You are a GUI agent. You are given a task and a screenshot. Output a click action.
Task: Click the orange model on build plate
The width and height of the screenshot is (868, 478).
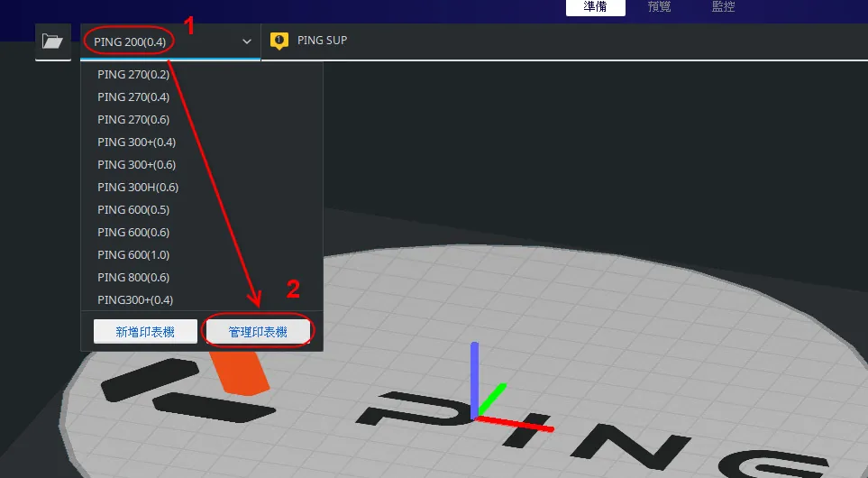(x=240, y=373)
